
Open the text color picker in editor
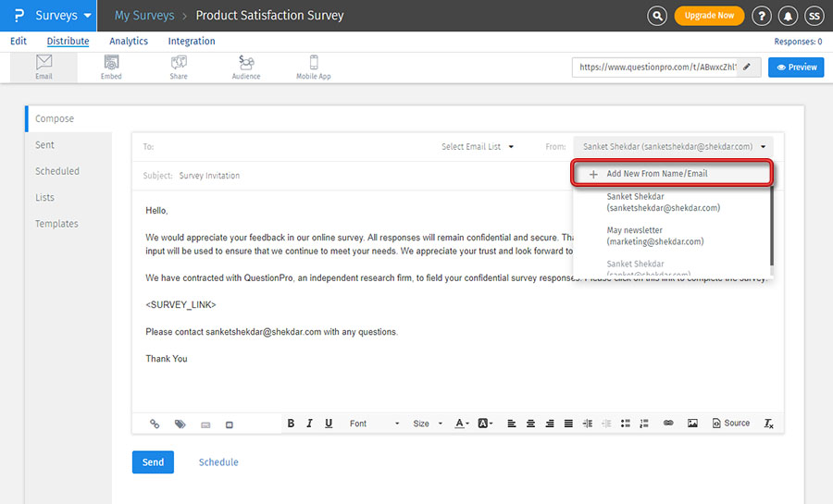point(462,424)
